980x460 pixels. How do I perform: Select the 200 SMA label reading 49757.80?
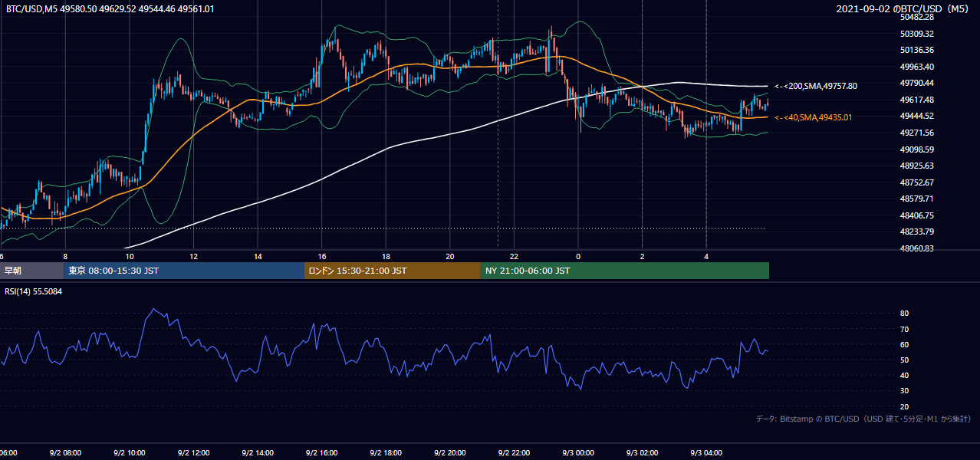click(x=816, y=86)
